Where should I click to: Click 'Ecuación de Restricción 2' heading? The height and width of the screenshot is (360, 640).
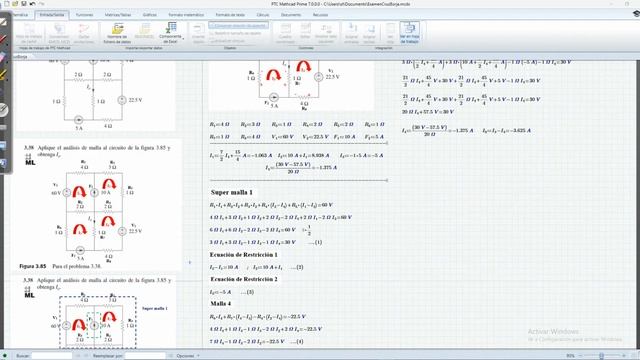[244, 279]
